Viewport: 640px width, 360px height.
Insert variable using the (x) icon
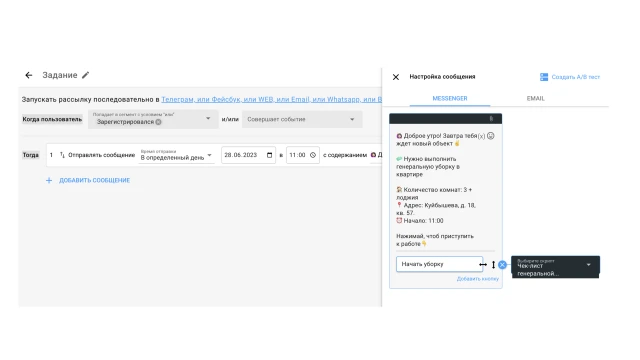[481, 136]
